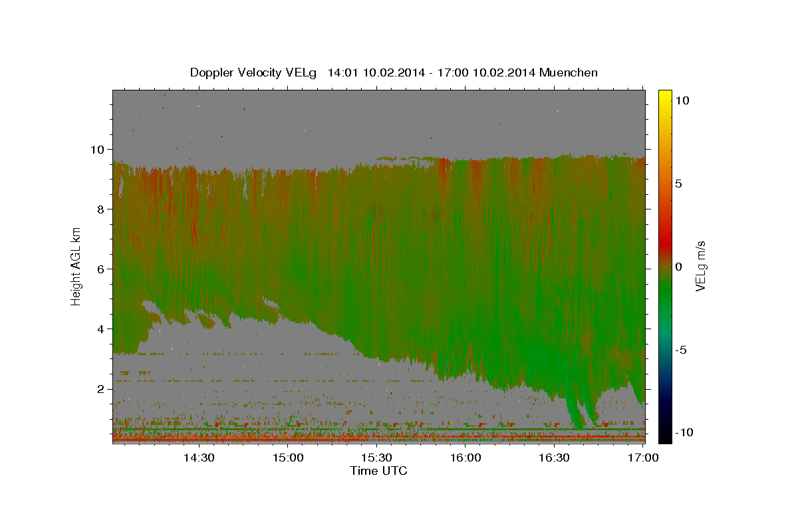Click the 16:00 time tick label
This screenshot has height=532, width=798.
pyautogui.click(x=465, y=458)
